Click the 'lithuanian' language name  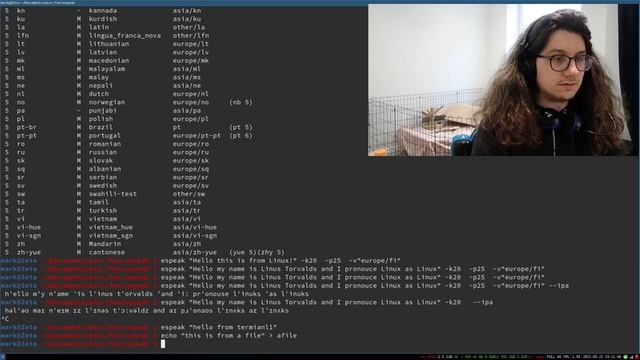tap(109, 44)
